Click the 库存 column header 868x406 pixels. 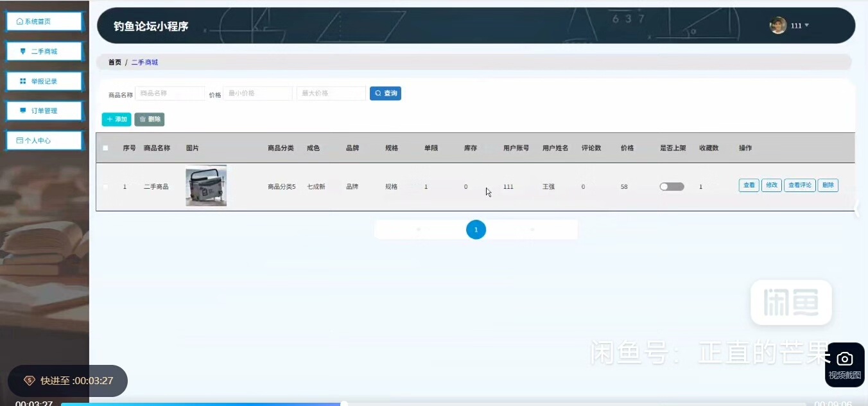click(x=471, y=148)
